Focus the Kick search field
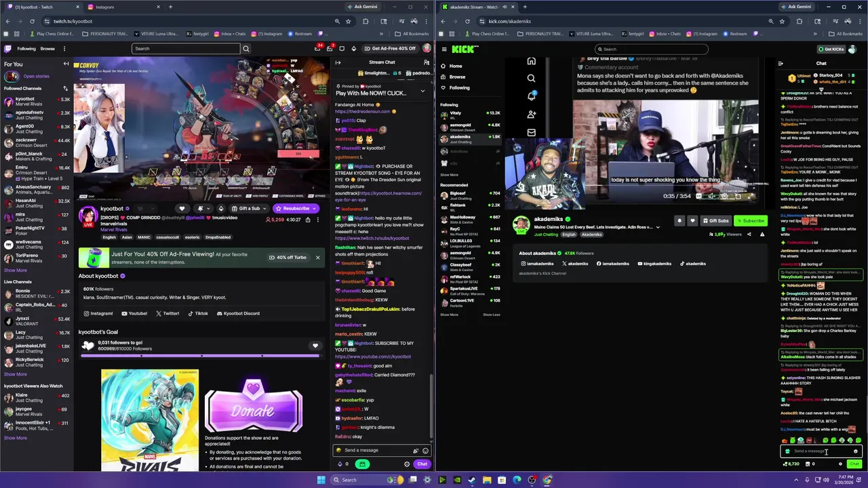 tap(652, 49)
